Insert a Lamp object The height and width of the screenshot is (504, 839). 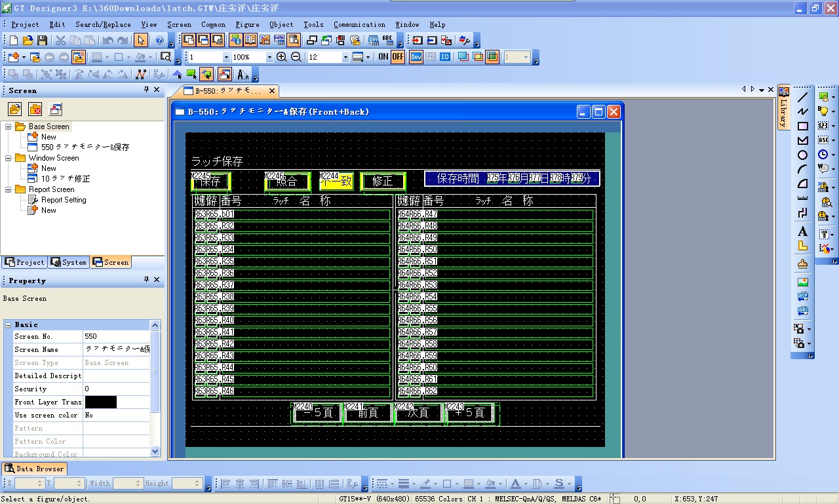click(x=823, y=111)
